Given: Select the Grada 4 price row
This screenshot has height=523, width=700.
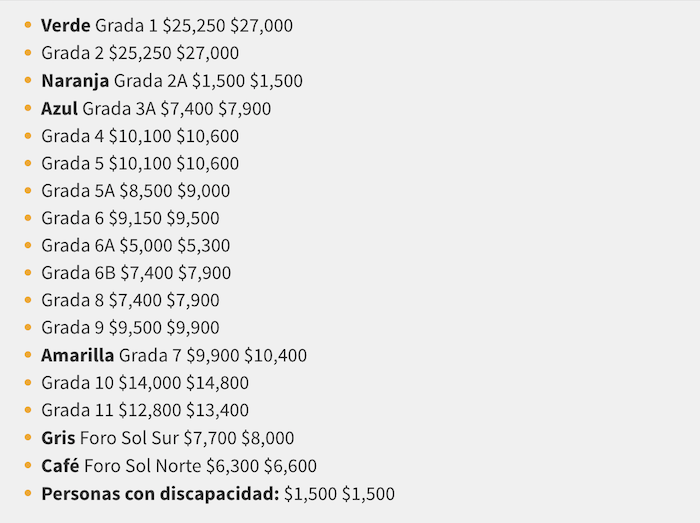Looking at the screenshot, I should pyautogui.click(x=140, y=136).
